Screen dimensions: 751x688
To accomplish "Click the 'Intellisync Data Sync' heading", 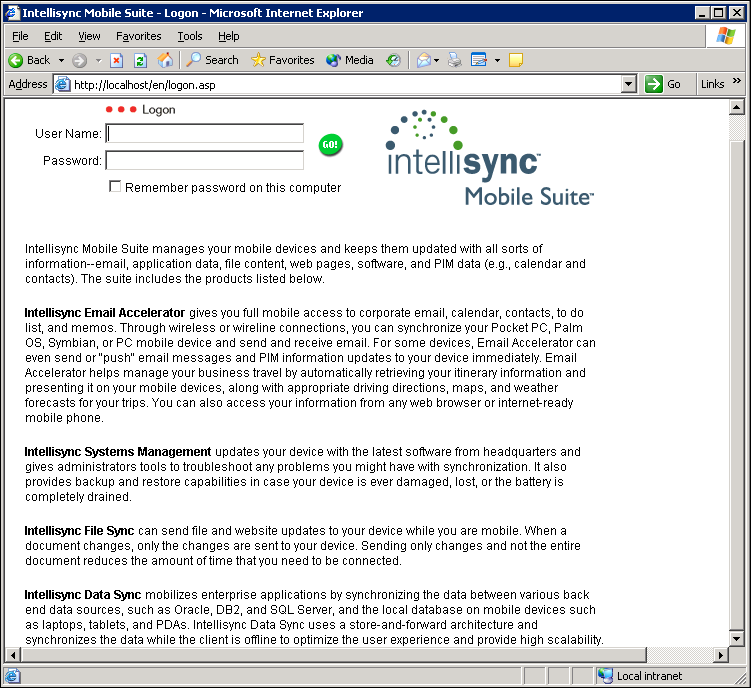I will point(82,595).
